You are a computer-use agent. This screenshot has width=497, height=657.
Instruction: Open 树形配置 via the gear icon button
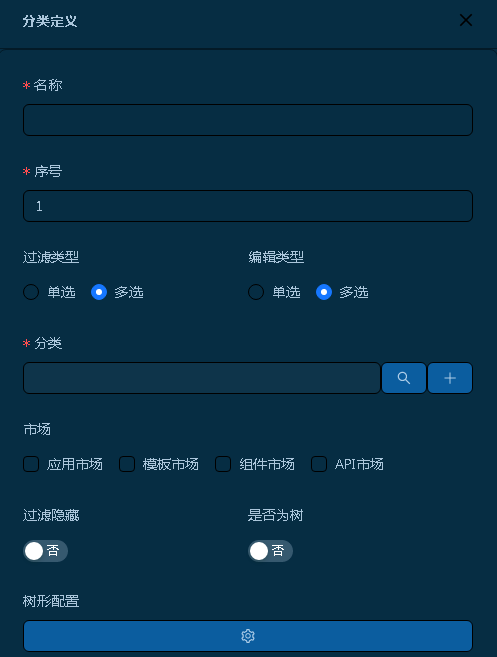click(x=248, y=636)
